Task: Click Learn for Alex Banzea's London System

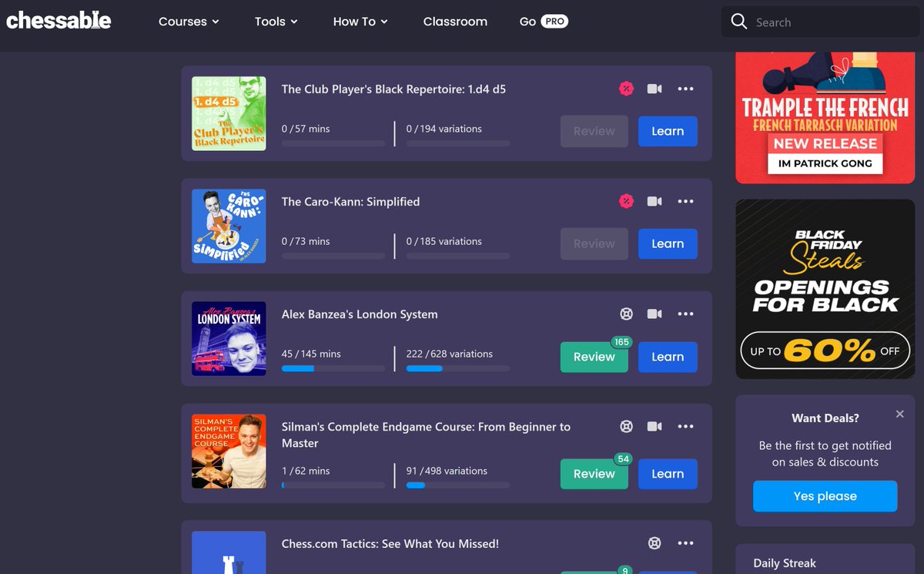Action: (668, 357)
